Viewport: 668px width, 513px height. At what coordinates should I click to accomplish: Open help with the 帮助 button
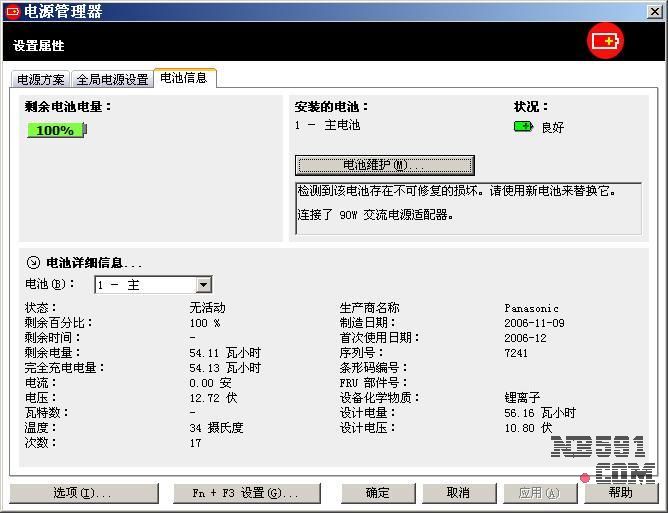(x=621, y=493)
